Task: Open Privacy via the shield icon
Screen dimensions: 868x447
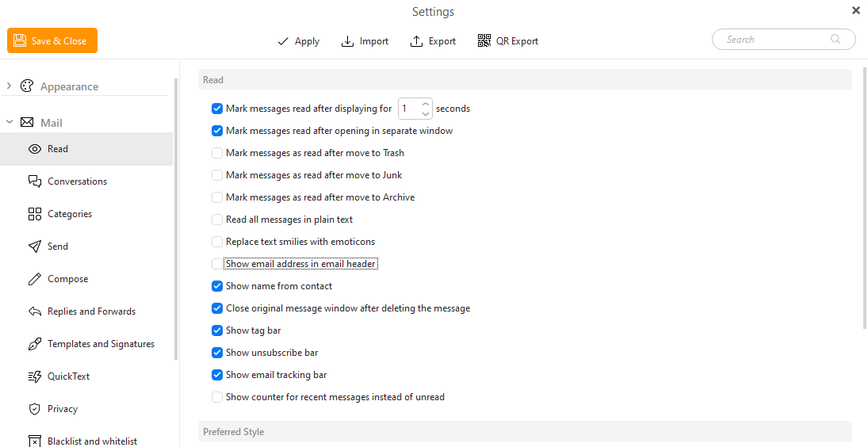Action: [35, 409]
